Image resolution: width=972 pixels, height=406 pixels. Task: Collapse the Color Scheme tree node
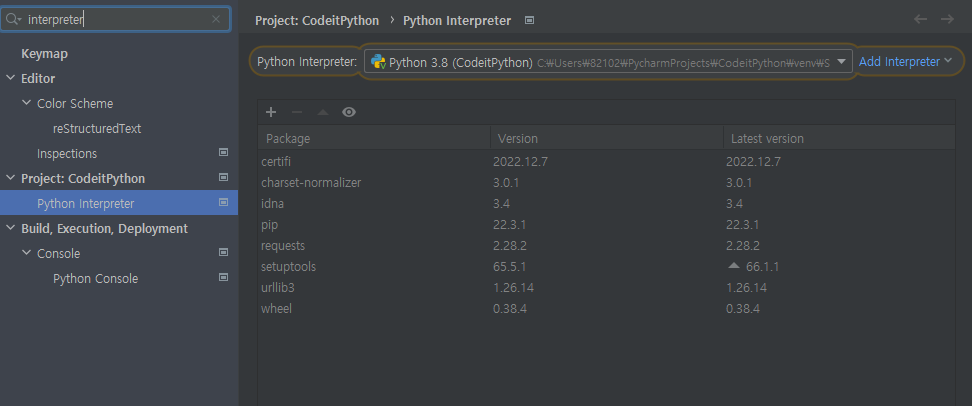click(27, 103)
